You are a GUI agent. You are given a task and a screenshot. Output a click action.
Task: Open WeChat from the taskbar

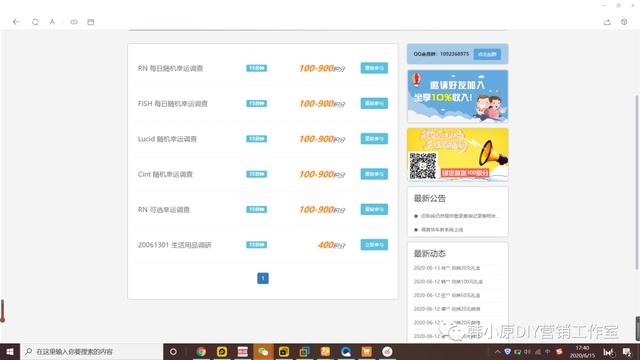pyautogui.click(x=263, y=351)
